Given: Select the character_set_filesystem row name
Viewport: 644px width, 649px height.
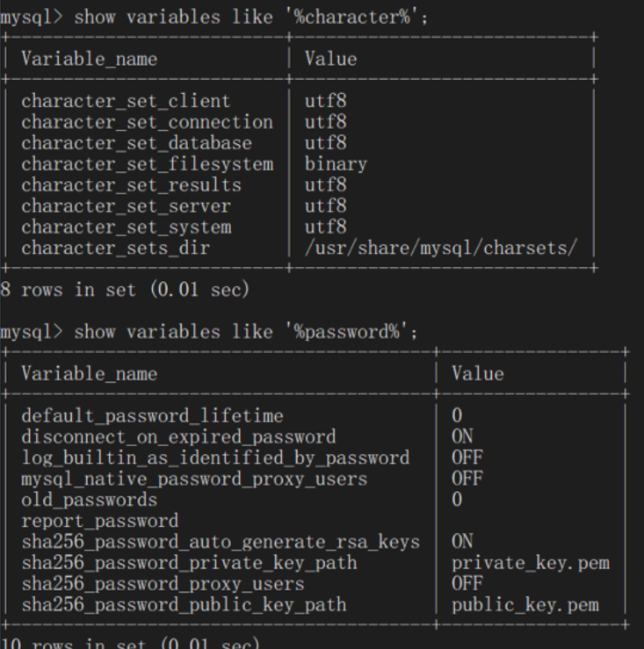Looking at the screenshot, I should coord(147,164).
